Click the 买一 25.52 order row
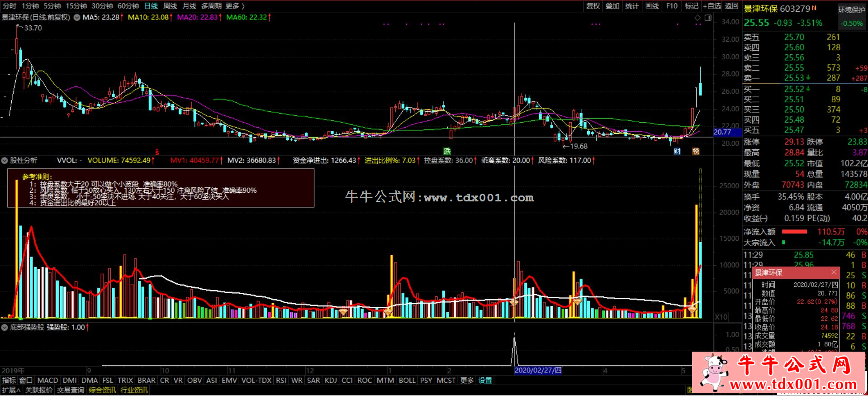Image resolution: width=868 pixels, height=396 pixels. pyautogui.click(x=805, y=89)
